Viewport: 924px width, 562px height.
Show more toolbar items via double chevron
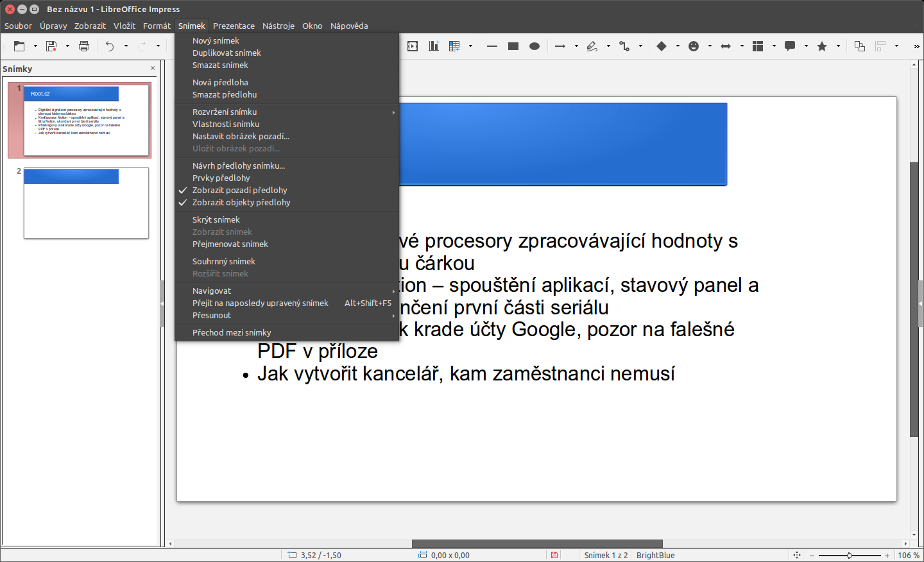coord(916,46)
